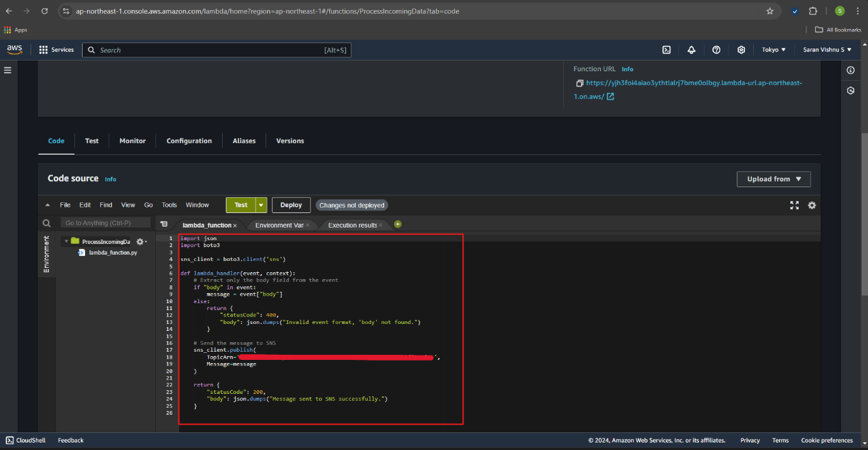Open the AWS support help icon
Screen dimensions: 868x450
pyautogui.click(x=716, y=50)
